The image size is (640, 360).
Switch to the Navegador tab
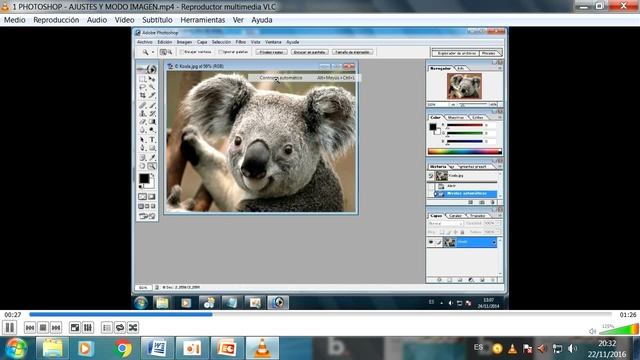[440, 68]
